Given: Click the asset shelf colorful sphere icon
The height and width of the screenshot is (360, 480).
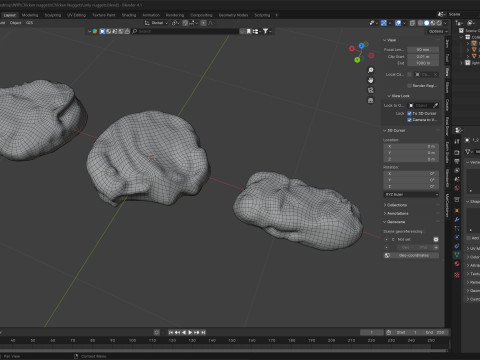Looking at the screenshot, I should coord(95,31).
